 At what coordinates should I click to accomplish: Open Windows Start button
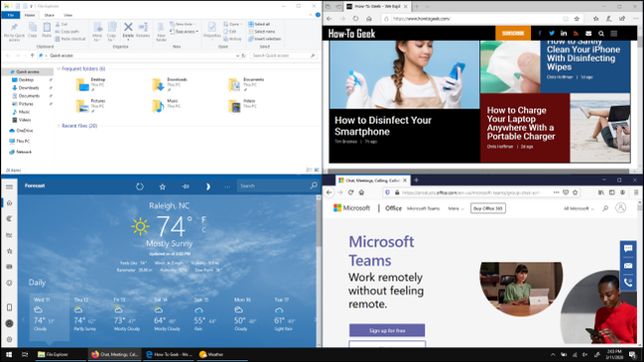coord(9,354)
